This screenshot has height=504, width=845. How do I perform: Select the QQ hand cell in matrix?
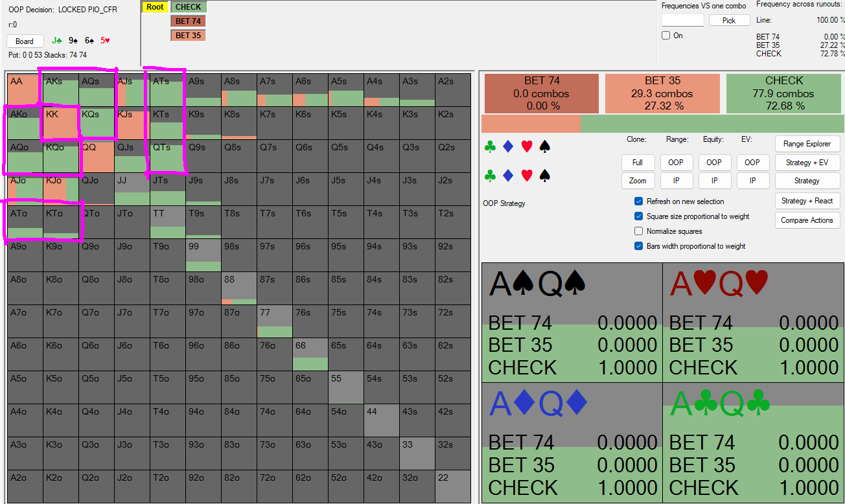97,156
